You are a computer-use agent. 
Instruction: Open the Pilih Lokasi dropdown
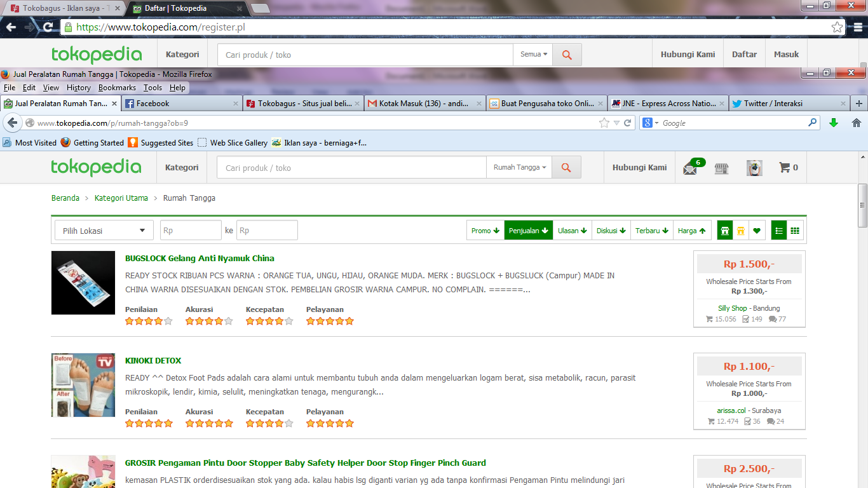[x=104, y=231]
